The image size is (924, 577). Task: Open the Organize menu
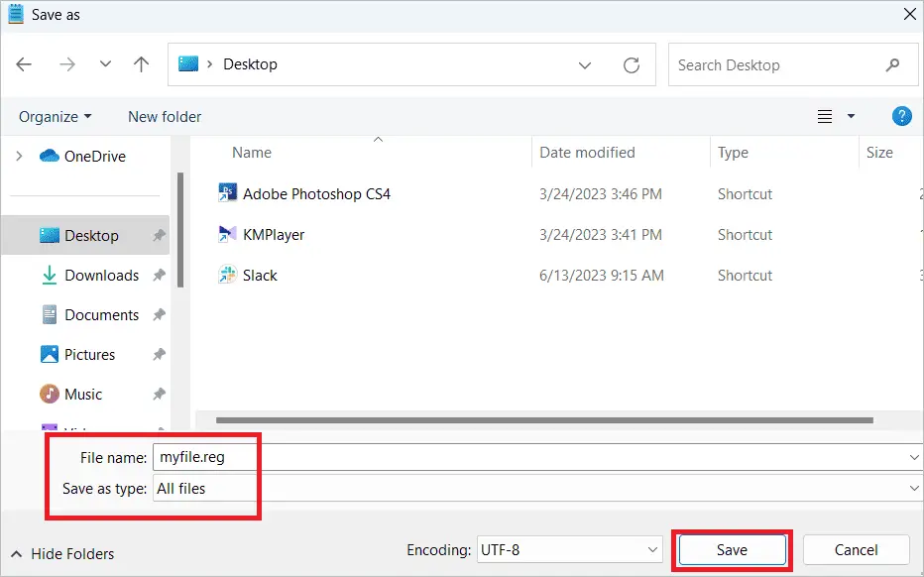coord(56,116)
